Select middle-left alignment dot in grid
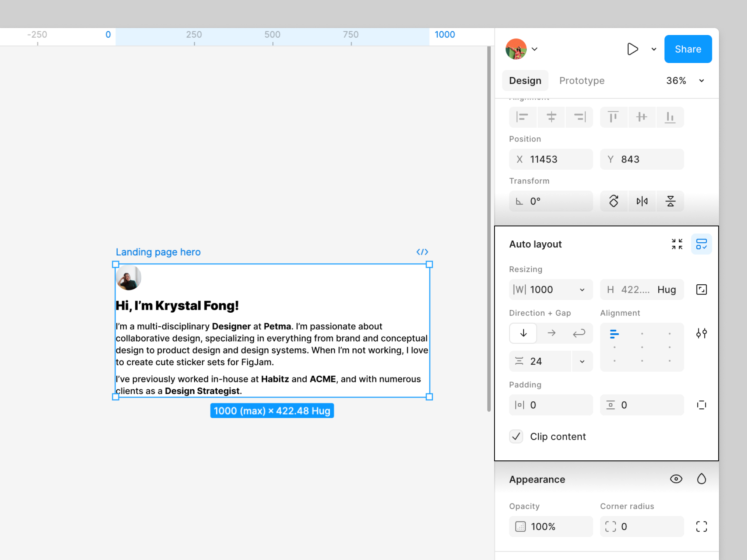The height and width of the screenshot is (560, 747). (x=614, y=347)
